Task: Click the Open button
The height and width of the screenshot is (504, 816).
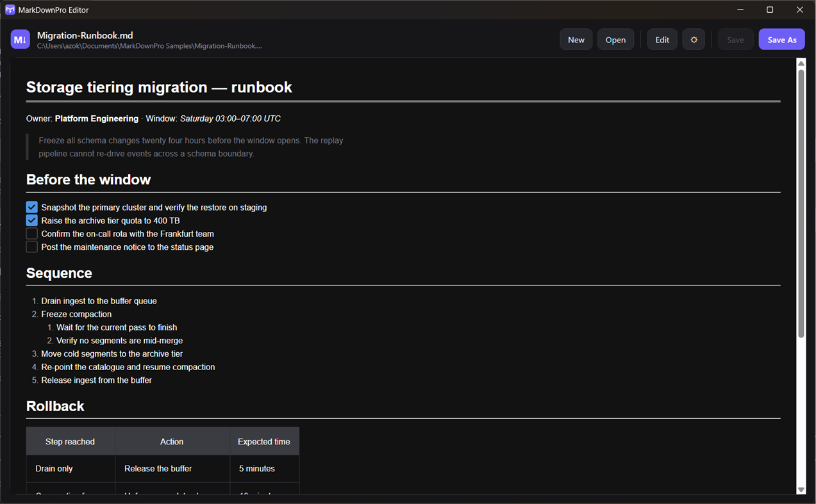Action: tap(615, 40)
